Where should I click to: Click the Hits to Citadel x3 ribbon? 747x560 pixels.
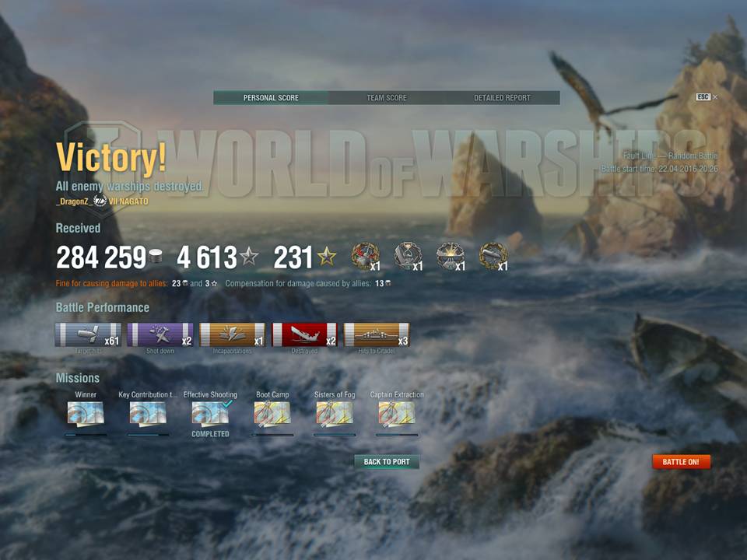click(x=377, y=334)
